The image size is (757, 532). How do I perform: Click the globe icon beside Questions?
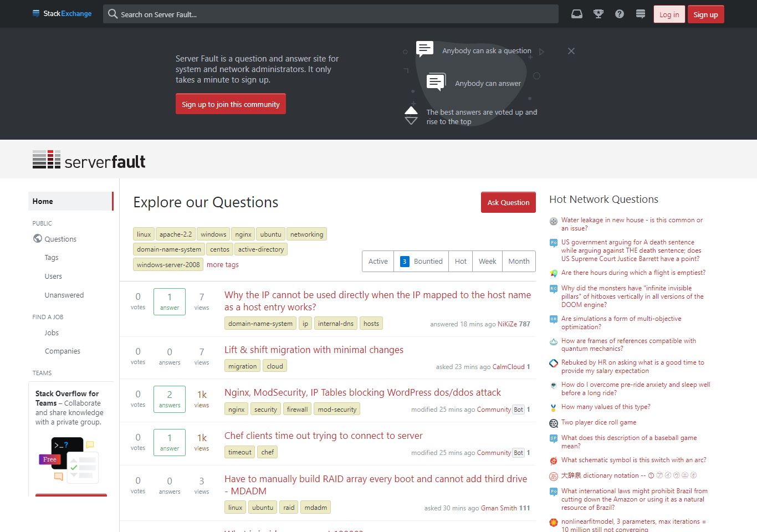tap(38, 239)
